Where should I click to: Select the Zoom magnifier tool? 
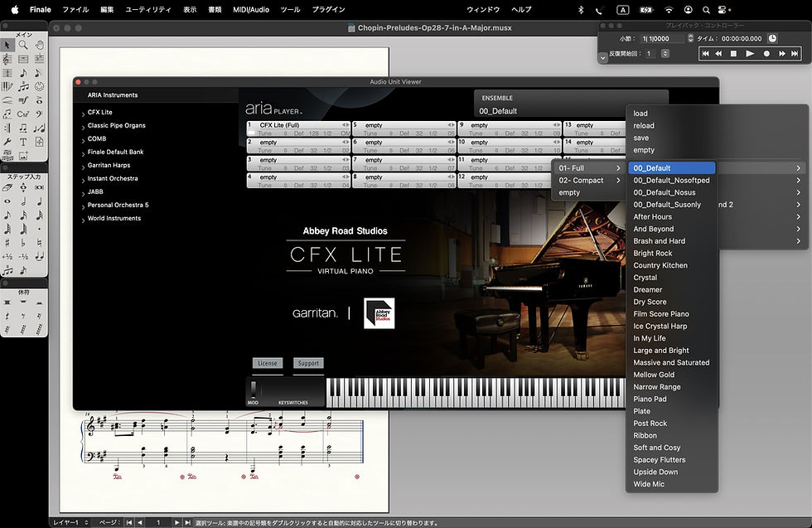23,46
